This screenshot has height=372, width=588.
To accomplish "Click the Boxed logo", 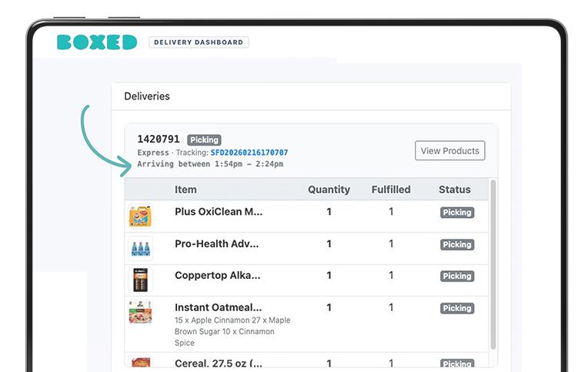I will tap(97, 42).
